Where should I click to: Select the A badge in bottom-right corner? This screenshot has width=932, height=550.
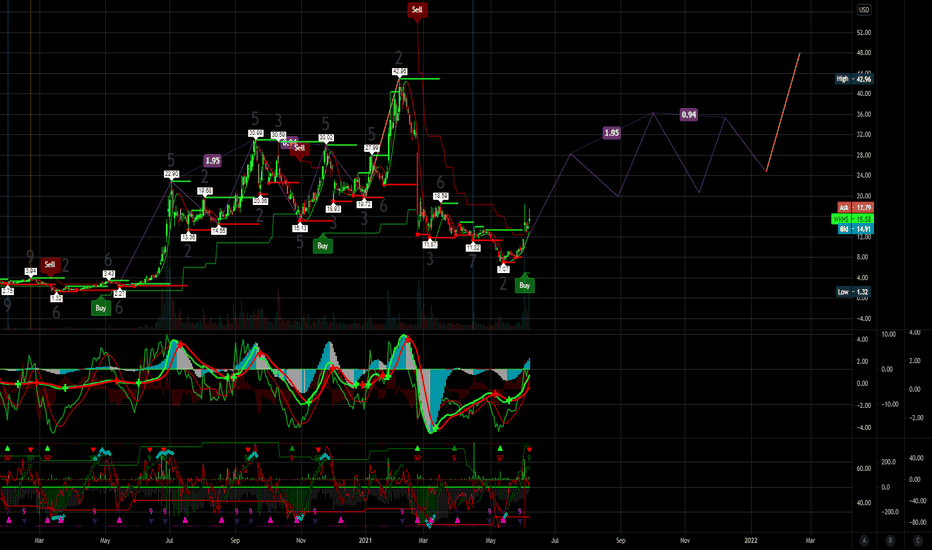coord(864,540)
